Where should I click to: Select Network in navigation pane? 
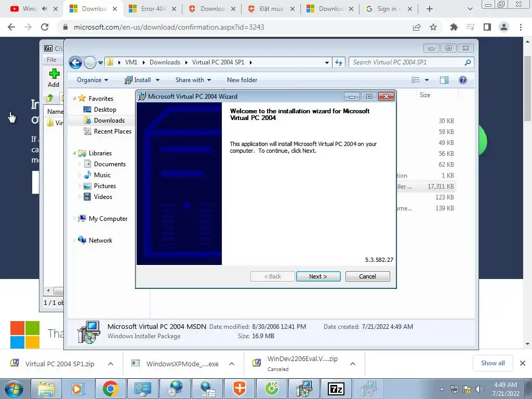pos(100,241)
